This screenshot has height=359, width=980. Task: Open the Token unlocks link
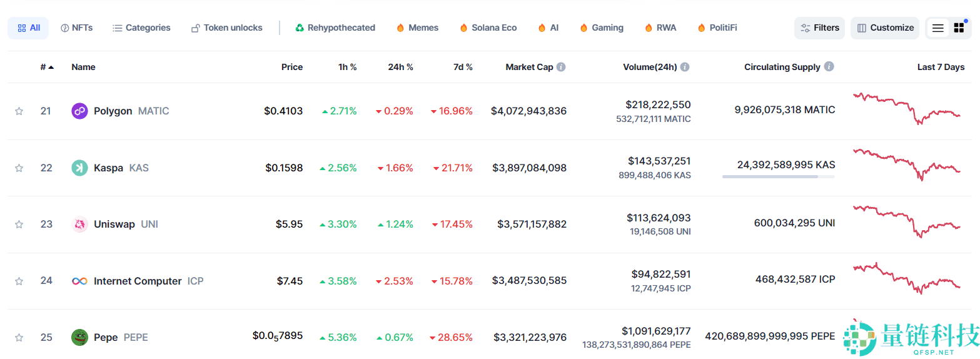pyautogui.click(x=226, y=28)
